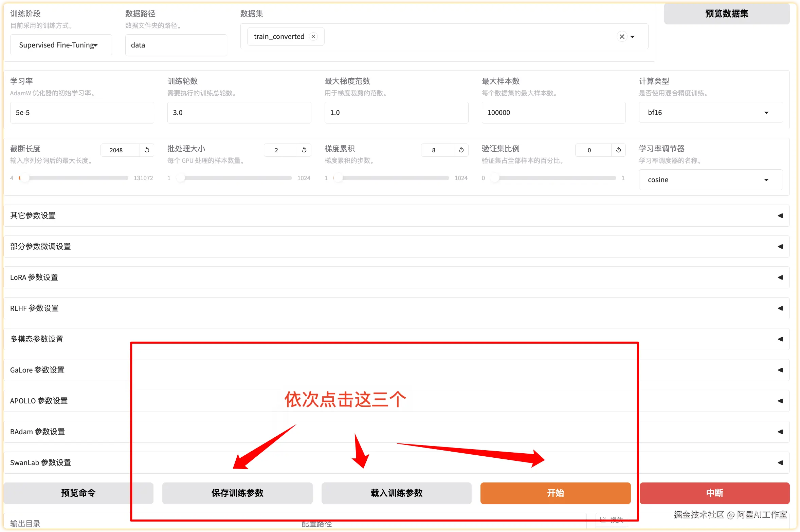This screenshot has width=800, height=532.
Task: Click the reset icon beside 验证集比例
Action: (x=618, y=150)
